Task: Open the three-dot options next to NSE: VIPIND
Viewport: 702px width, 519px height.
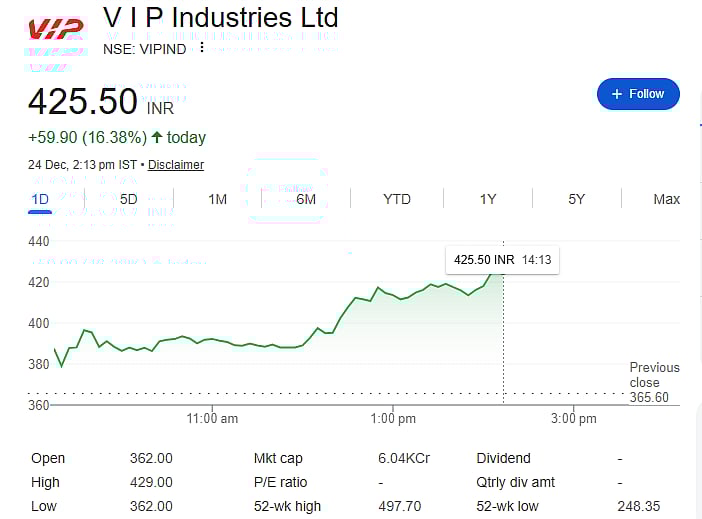Action: tap(202, 48)
